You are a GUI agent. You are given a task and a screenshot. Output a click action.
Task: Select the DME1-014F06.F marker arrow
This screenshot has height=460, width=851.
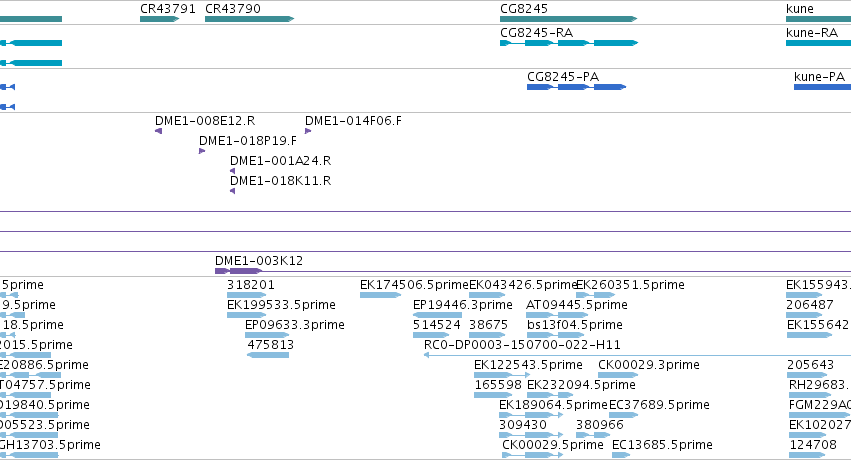coord(308,131)
